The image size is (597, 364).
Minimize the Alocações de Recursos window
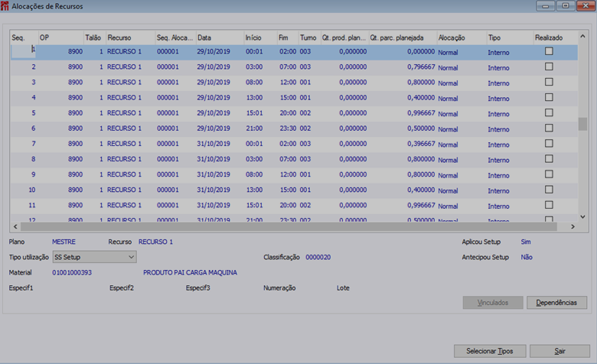[x=546, y=5]
